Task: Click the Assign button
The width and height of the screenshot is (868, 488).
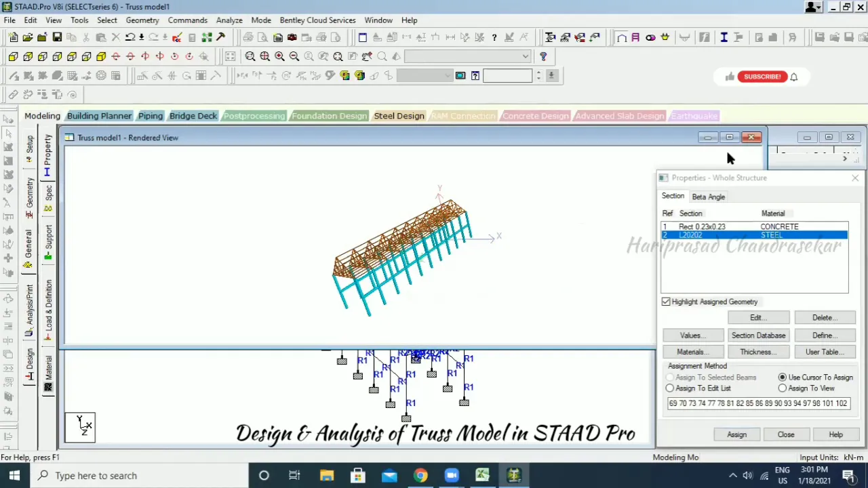Action: point(737,434)
